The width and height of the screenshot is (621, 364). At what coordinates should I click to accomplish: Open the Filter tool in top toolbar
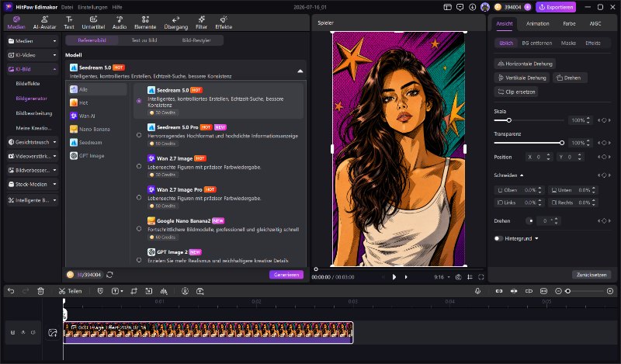(201, 23)
